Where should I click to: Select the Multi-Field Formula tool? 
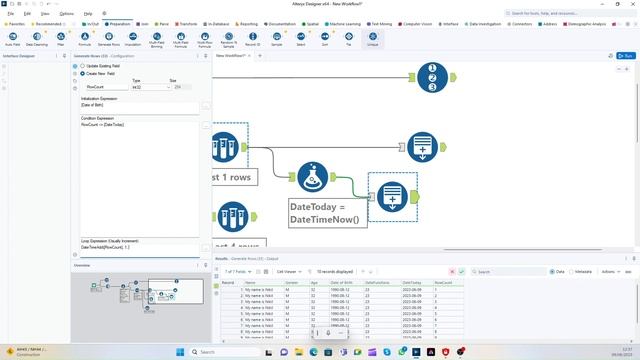(181, 40)
